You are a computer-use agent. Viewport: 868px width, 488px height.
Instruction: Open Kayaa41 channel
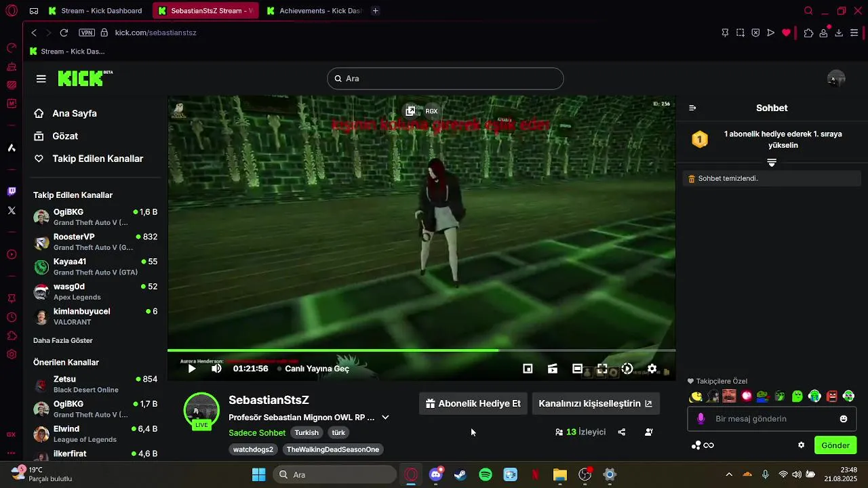pos(95,266)
